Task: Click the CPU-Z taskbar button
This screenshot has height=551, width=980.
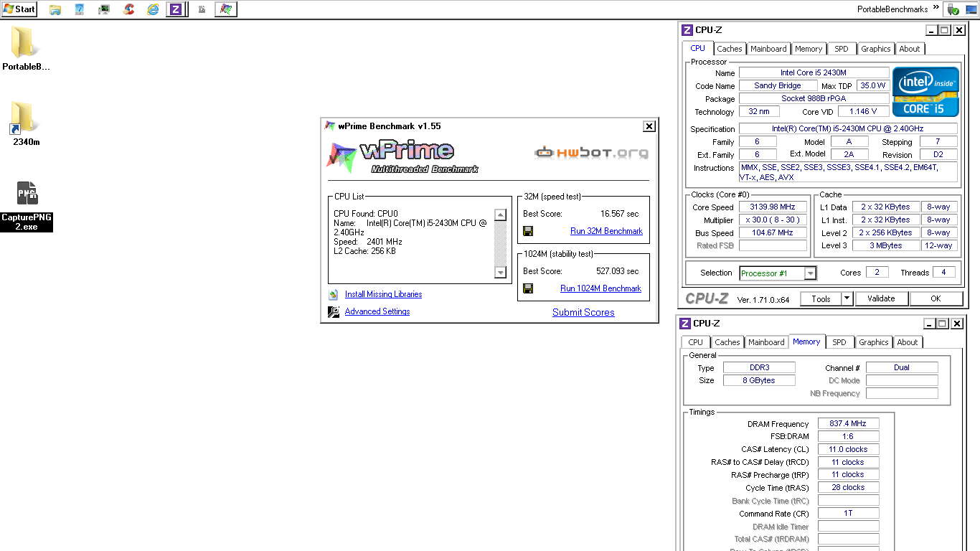Action: pos(175,9)
